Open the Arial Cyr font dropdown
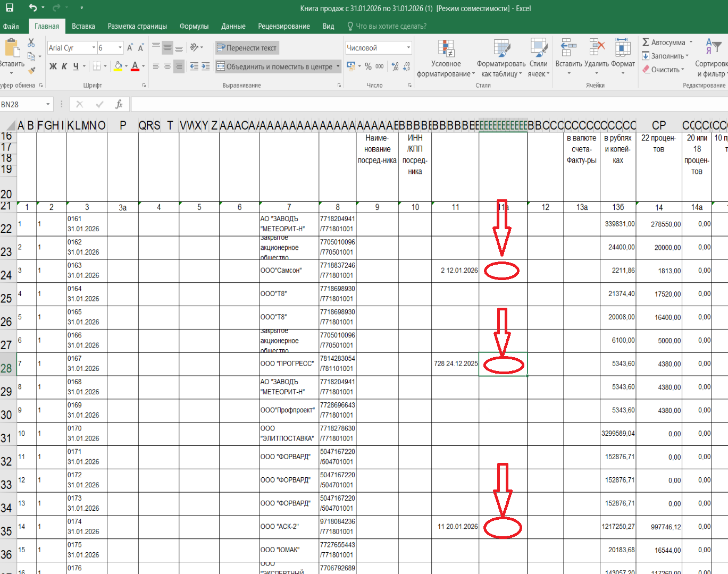The width and height of the screenshot is (728, 574). click(94, 48)
